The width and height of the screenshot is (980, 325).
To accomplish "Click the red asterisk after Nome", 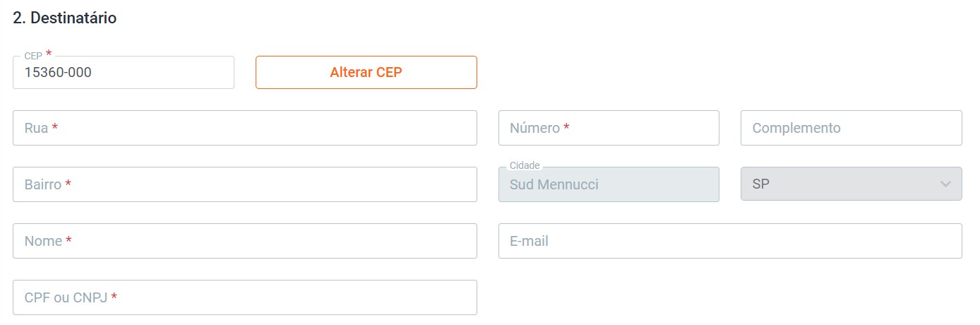I will 68,241.
